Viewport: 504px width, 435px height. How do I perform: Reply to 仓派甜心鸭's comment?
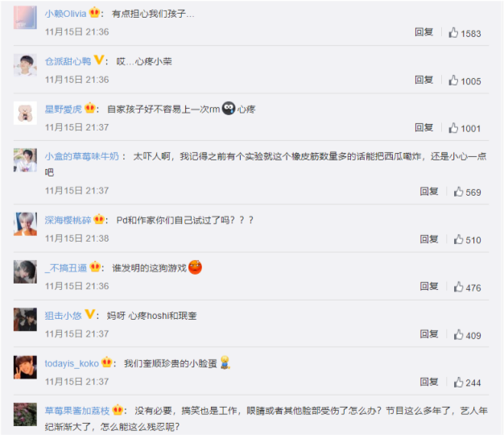point(424,80)
